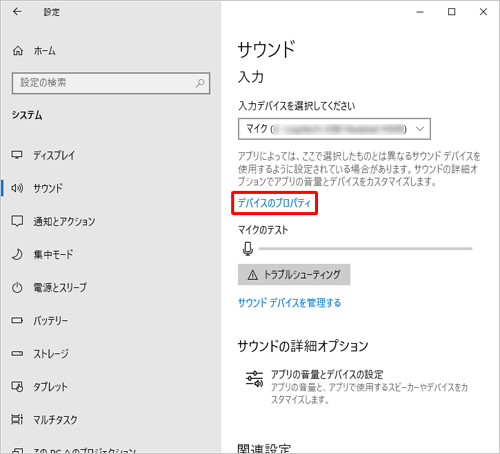Maximize the 設定 window
The image size is (500, 454).
coord(451,12)
